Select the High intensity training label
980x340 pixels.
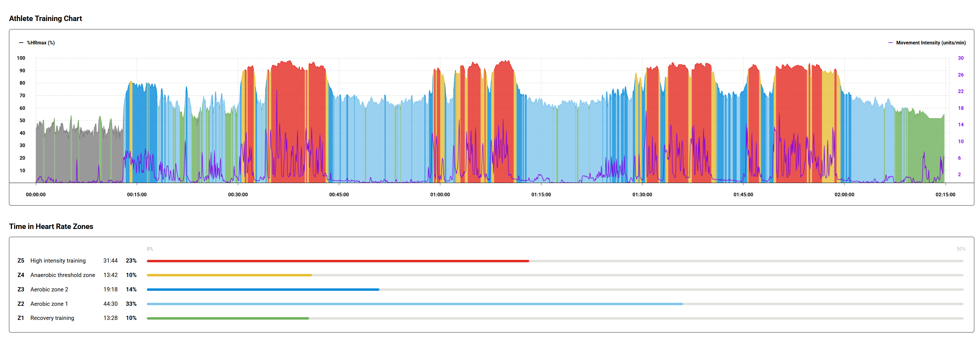(x=58, y=261)
